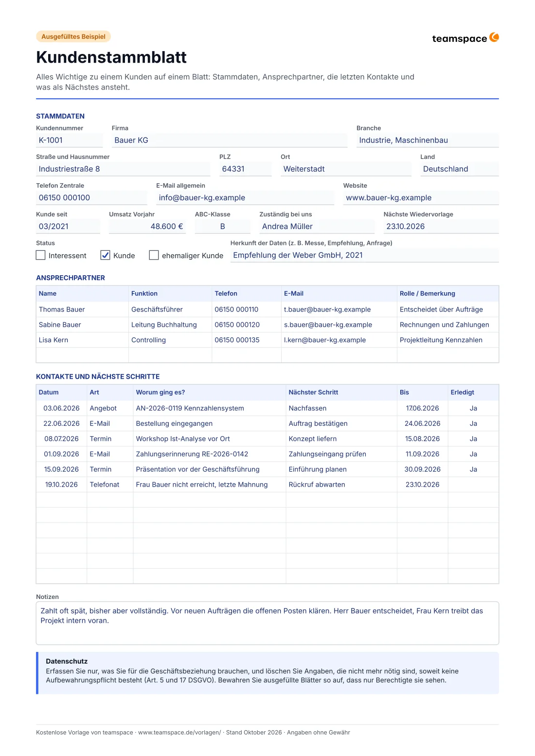Click the Kunde seit field 03/2021

click(68, 226)
